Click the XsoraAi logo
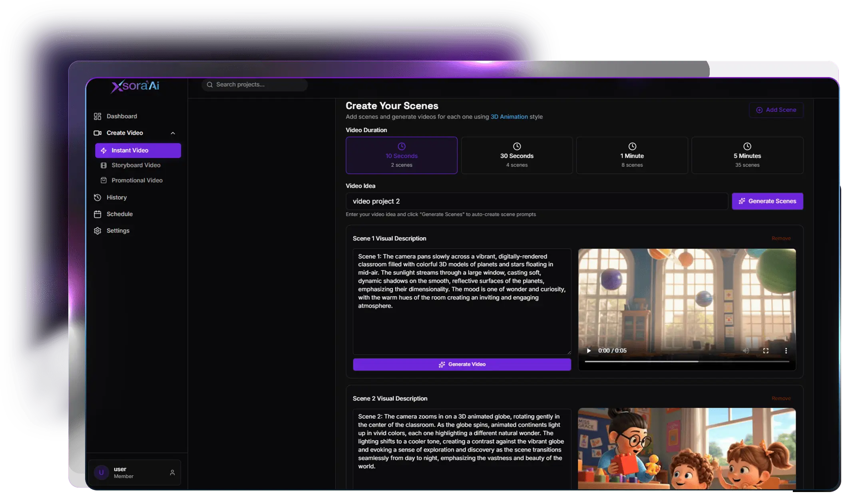 coord(135,86)
